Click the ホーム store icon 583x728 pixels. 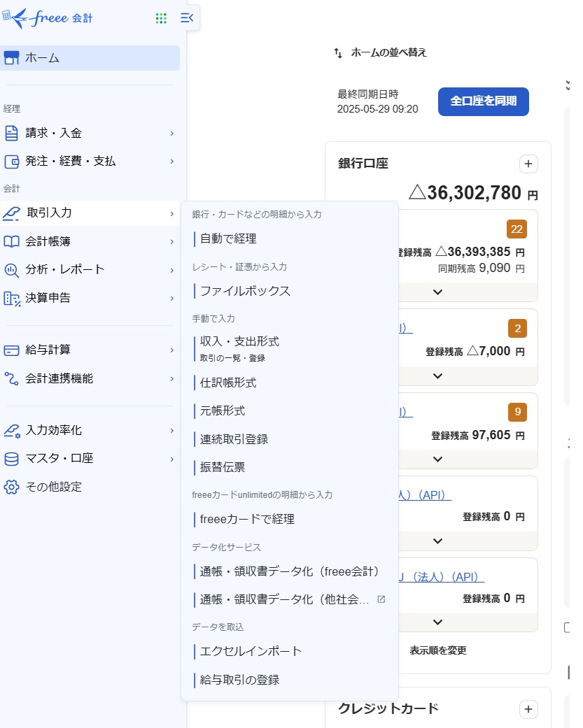pyautogui.click(x=11, y=58)
